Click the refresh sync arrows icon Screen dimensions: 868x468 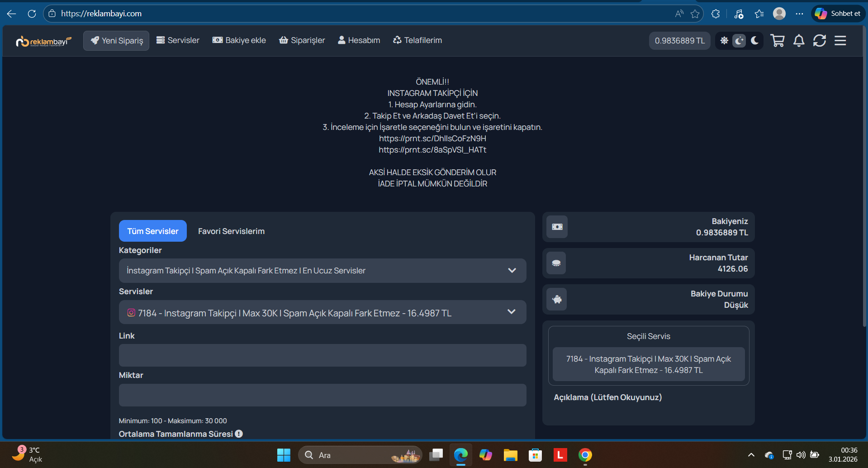[820, 41]
